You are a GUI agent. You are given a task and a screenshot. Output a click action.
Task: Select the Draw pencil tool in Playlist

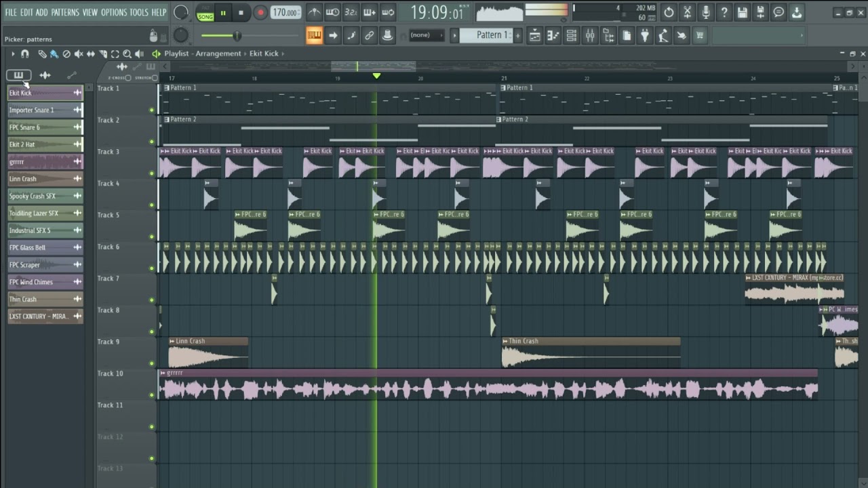click(x=42, y=54)
